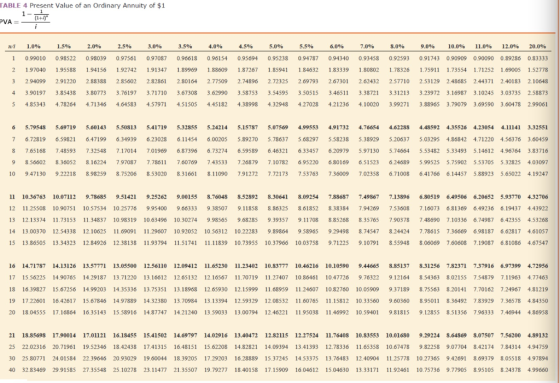Click value 16.39827 in row 18
This screenshot has width=560, height=383.
click(34, 289)
